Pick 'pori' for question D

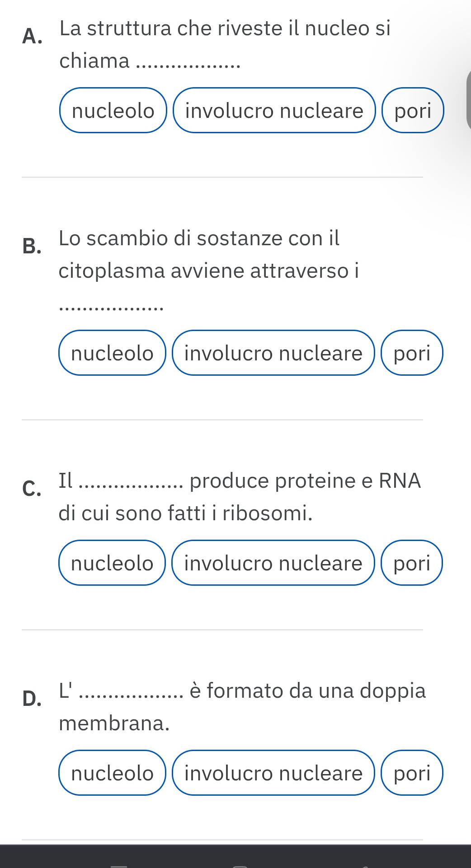point(412,773)
